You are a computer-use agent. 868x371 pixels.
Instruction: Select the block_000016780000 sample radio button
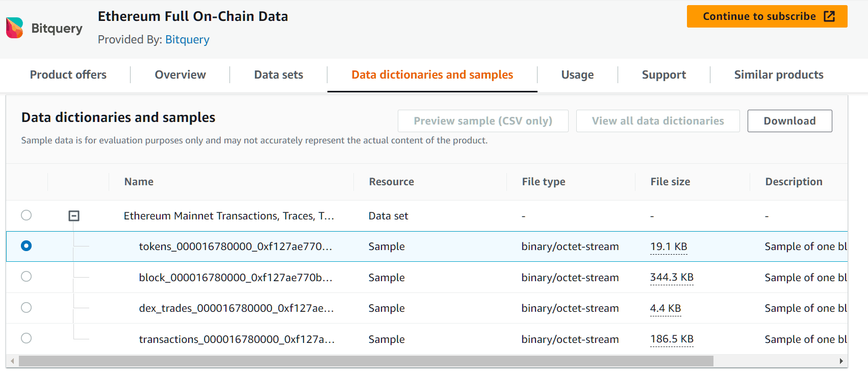[27, 277]
